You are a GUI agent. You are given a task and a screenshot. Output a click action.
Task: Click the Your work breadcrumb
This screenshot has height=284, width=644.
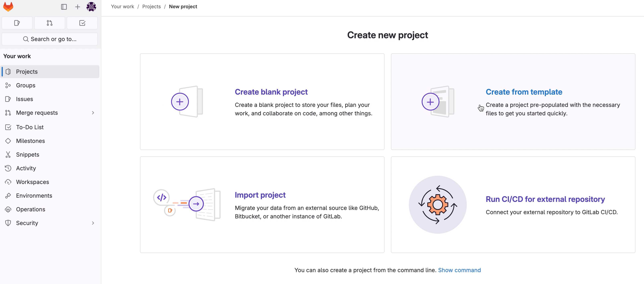coord(122,6)
